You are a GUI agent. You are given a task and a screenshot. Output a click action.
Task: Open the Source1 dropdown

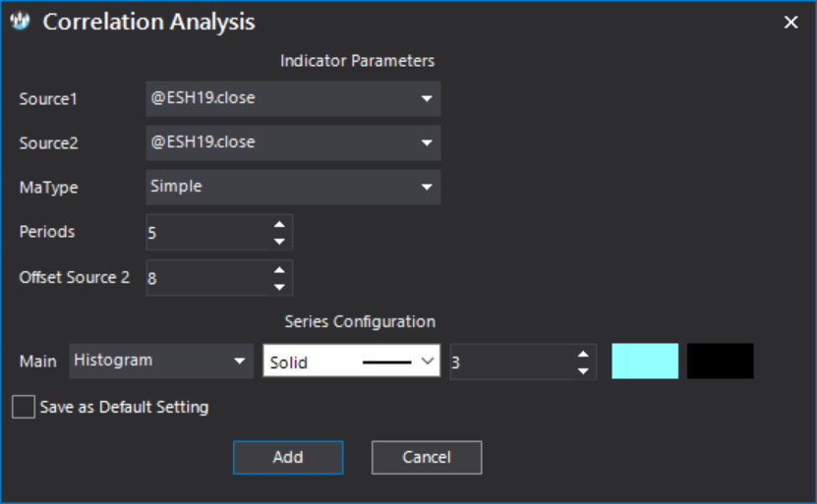[x=293, y=98]
